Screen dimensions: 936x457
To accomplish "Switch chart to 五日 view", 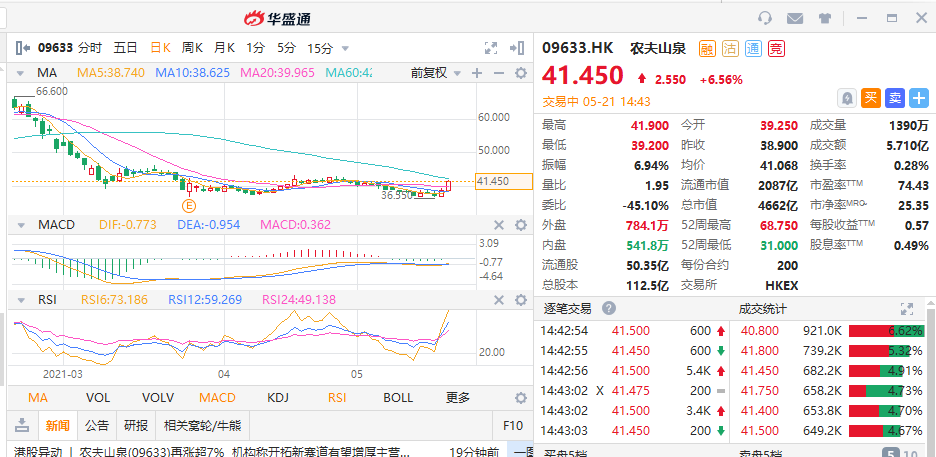I will (125, 48).
